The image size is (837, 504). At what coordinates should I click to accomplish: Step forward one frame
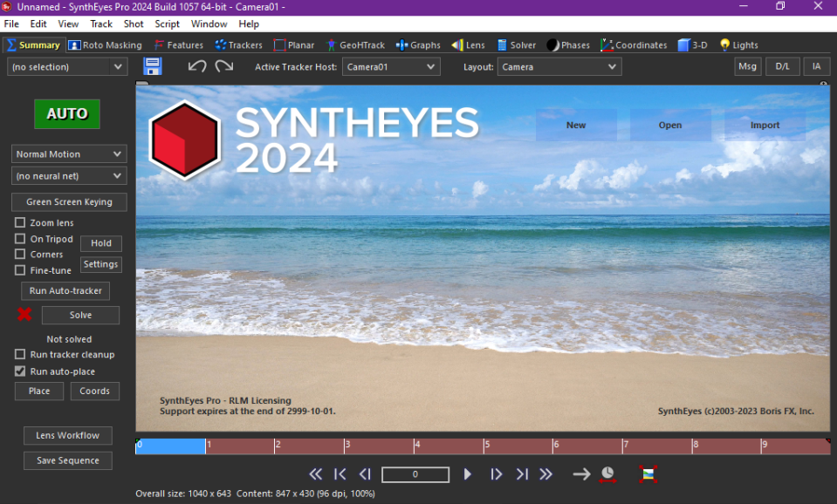[x=497, y=473]
